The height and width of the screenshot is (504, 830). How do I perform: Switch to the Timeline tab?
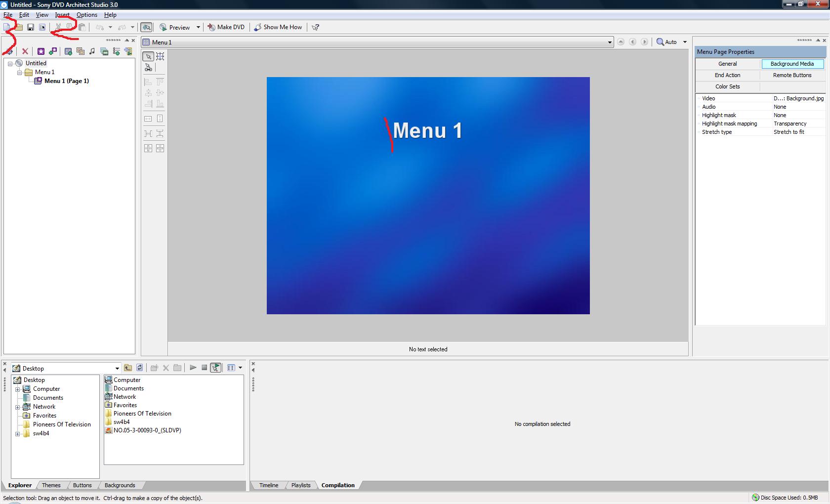(269, 485)
